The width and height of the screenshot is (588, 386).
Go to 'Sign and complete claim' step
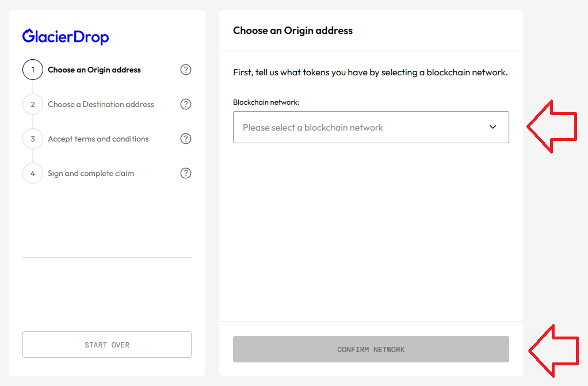(x=91, y=173)
